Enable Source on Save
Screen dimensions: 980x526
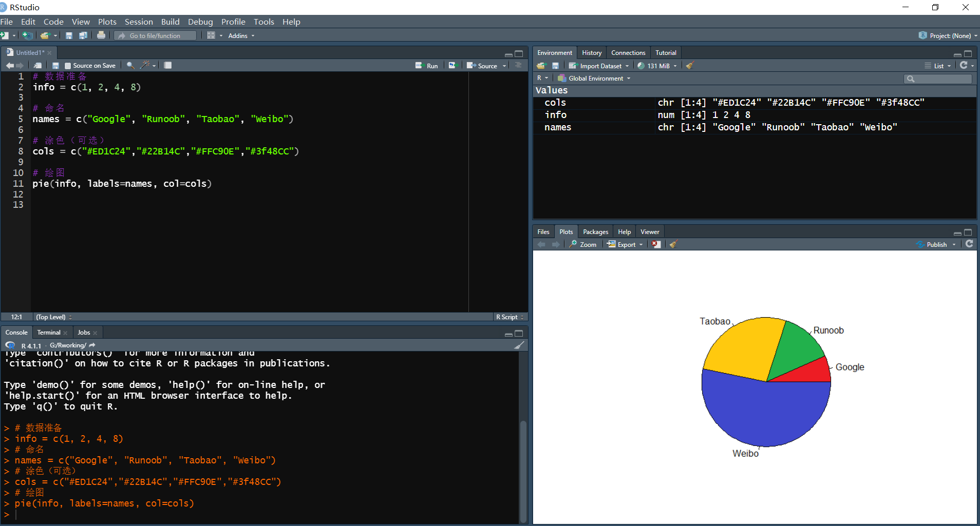click(x=67, y=65)
